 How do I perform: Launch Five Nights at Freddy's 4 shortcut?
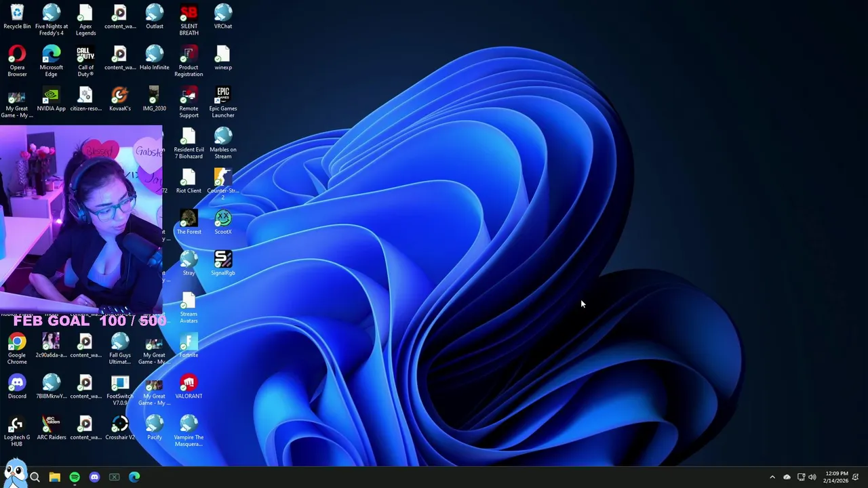point(52,20)
